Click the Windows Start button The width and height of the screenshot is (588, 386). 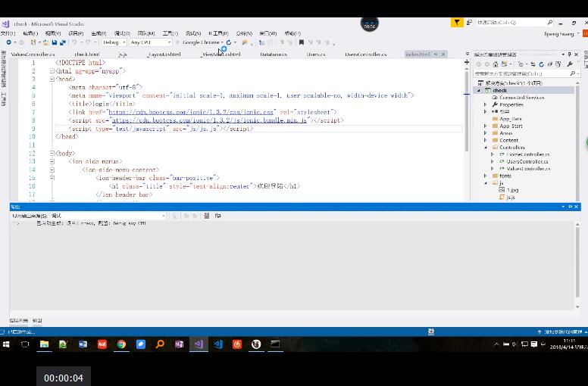tap(6, 344)
